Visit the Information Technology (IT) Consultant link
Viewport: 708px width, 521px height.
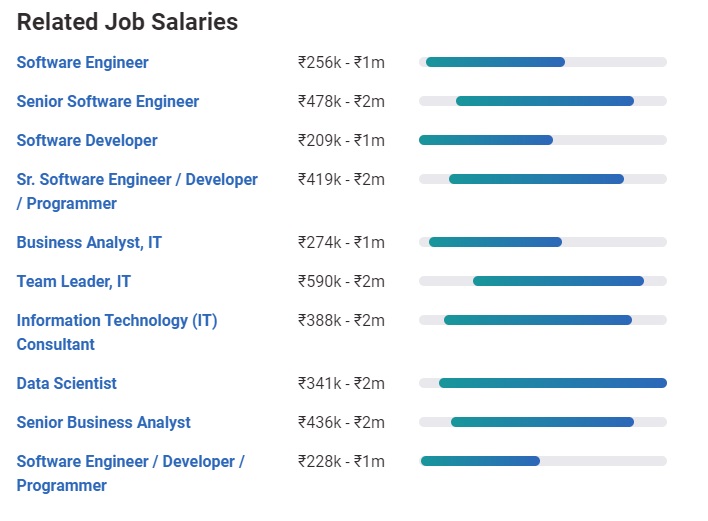[x=116, y=321]
